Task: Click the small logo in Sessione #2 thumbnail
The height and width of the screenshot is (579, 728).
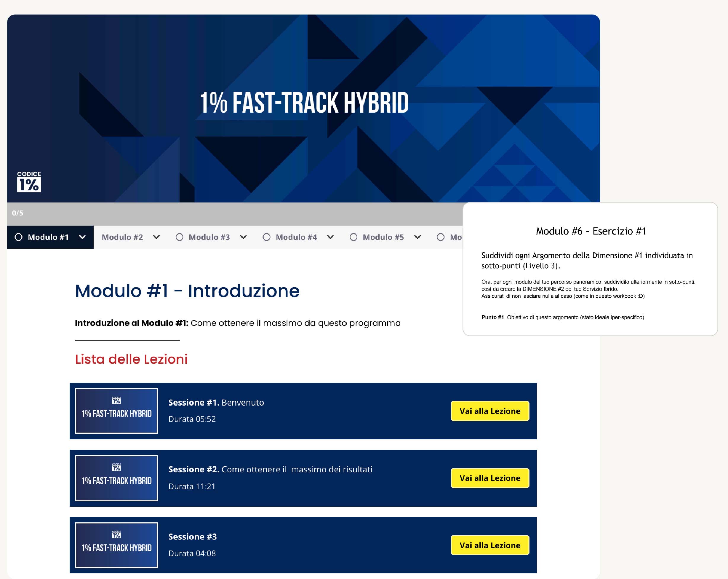Action: 116,467
